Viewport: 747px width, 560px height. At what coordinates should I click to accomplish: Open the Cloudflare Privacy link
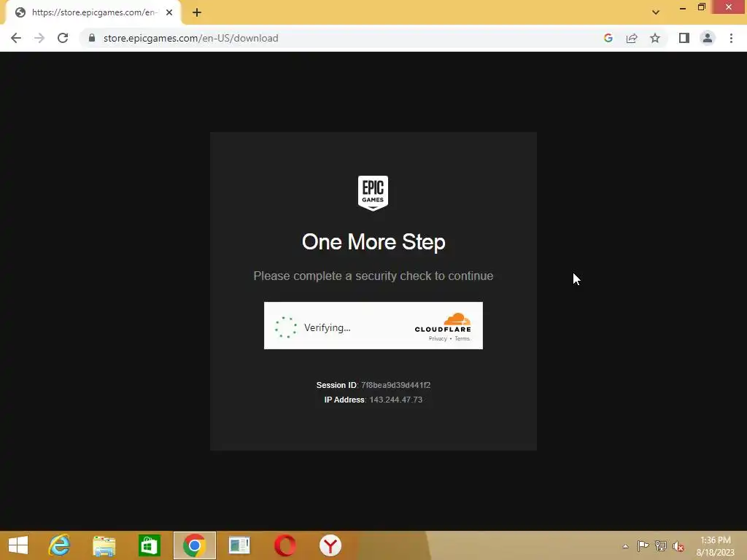click(438, 338)
